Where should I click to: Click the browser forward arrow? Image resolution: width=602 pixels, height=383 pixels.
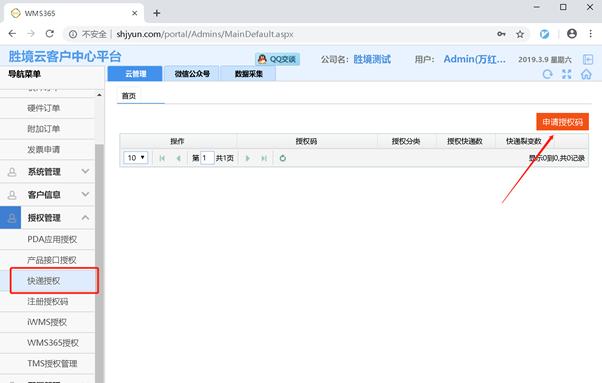(31, 34)
